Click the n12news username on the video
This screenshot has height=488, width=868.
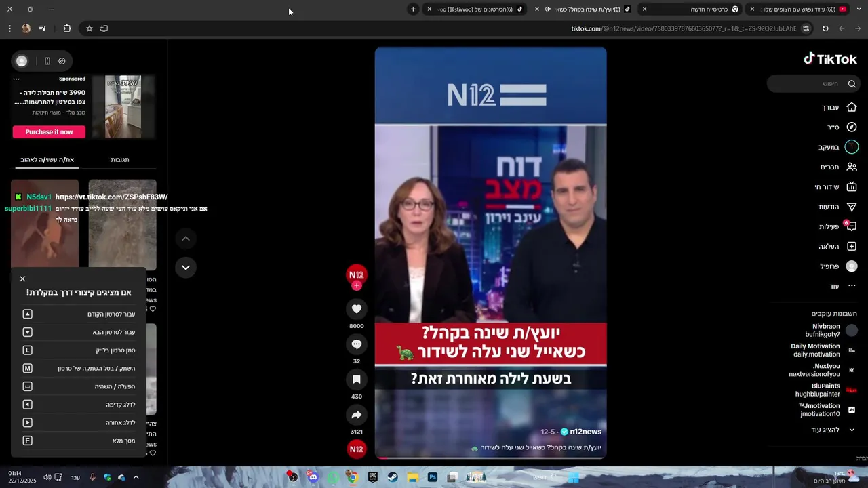[x=585, y=432]
